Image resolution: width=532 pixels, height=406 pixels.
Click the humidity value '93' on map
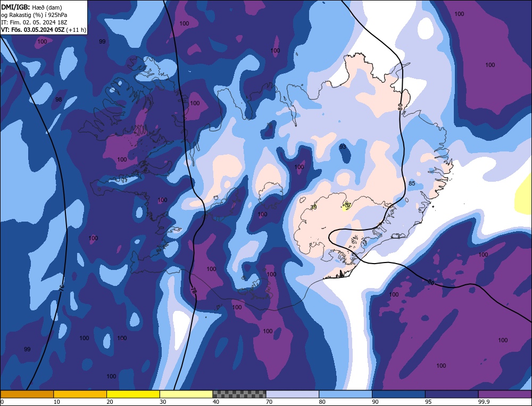click(343, 146)
